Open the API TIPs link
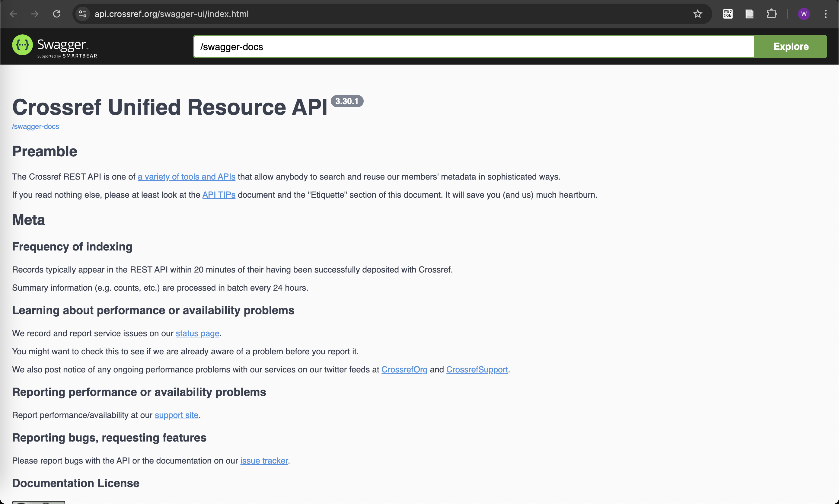Screen dimensions: 839x504 219,195
